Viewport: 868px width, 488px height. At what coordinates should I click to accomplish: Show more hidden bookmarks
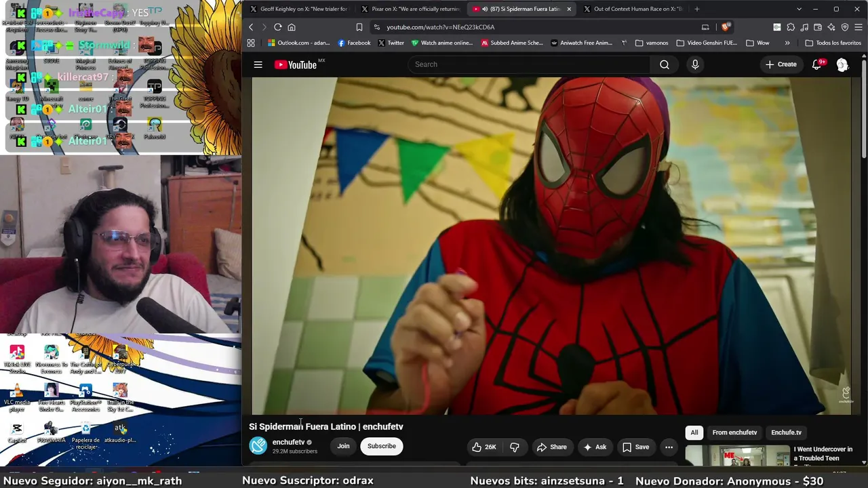click(787, 43)
